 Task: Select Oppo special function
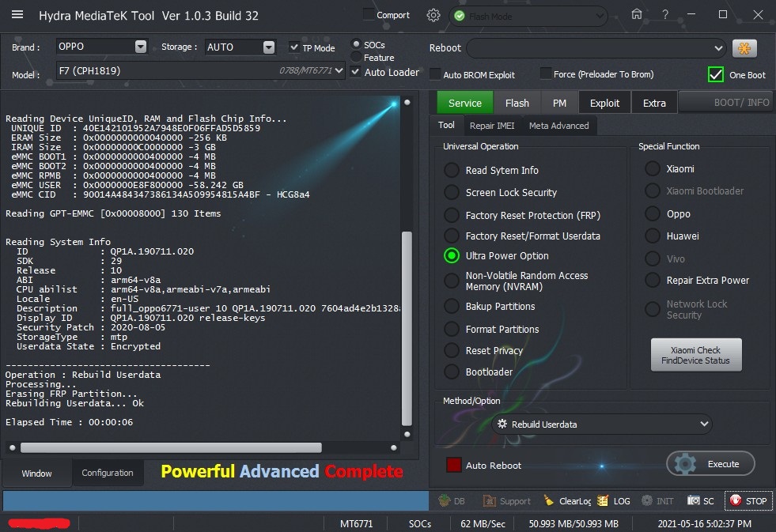tap(653, 213)
